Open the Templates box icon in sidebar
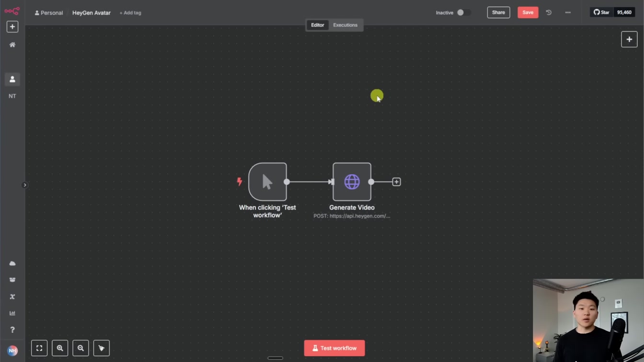 12,280
